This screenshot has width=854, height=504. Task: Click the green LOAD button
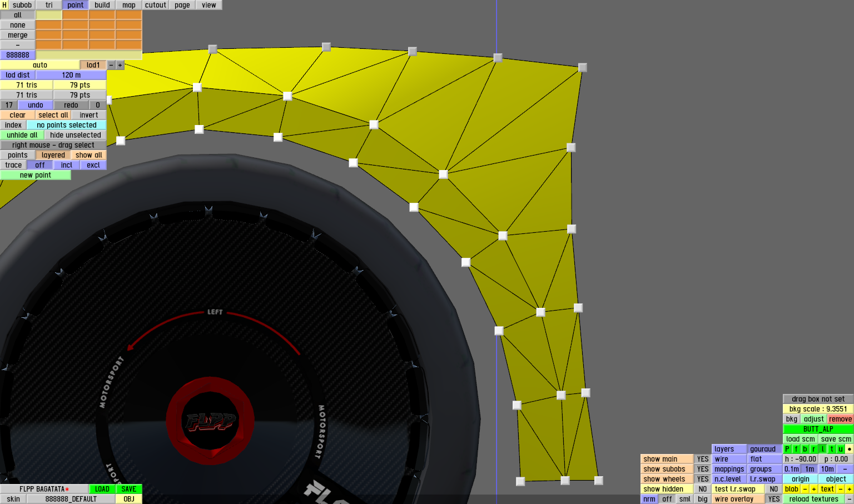coord(102,489)
